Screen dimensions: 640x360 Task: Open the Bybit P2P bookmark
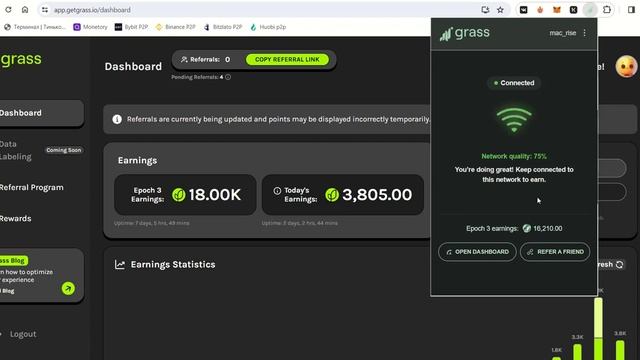tap(131, 27)
